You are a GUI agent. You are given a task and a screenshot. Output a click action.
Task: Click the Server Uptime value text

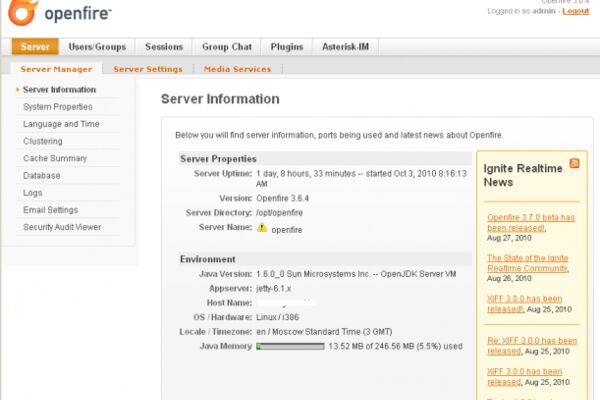361,179
